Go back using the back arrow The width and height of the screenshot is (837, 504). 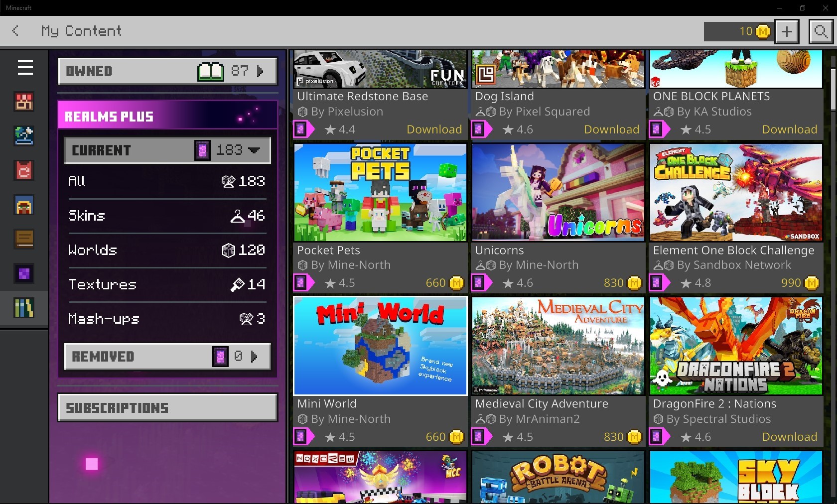(x=15, y=31)
